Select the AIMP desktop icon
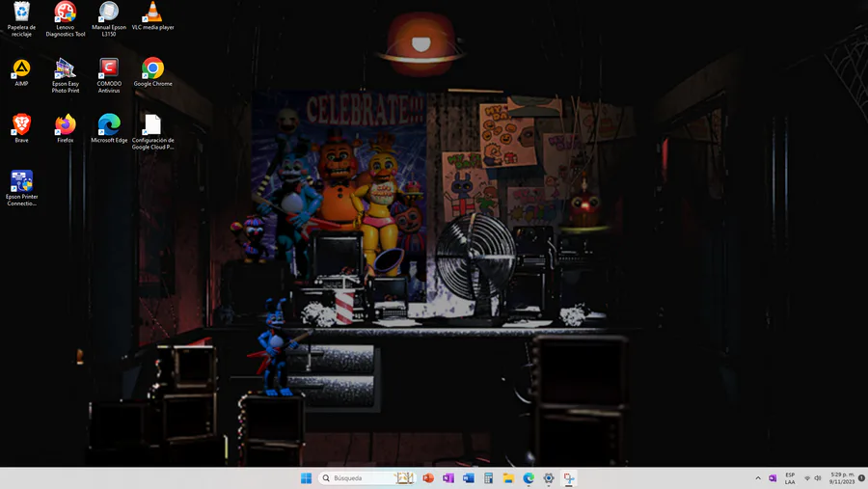868x489 pixels. [21, 72]
